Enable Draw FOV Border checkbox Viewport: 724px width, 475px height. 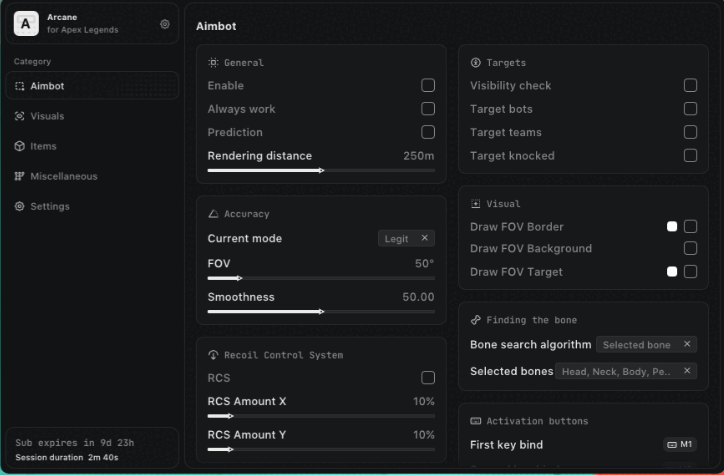point(690,226)
